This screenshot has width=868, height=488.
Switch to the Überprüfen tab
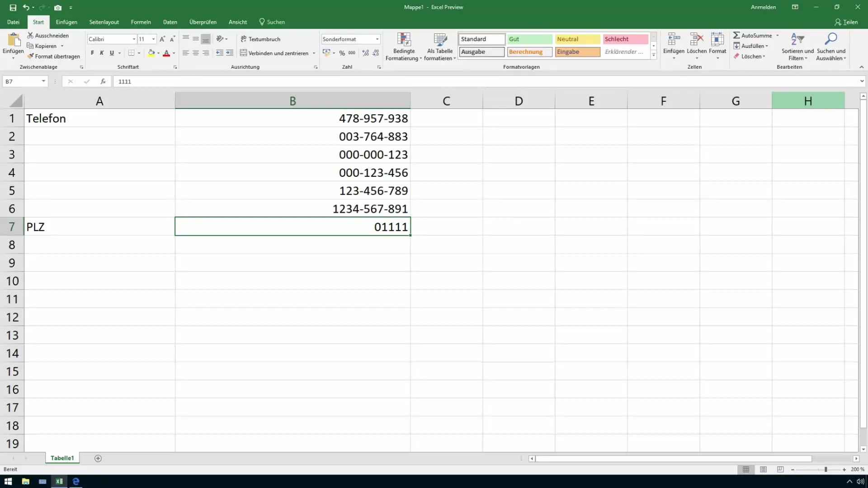pos(203,22)
